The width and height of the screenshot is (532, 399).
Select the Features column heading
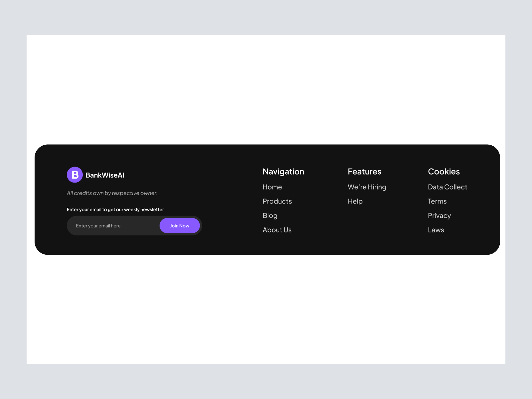[x=364, y=172]
